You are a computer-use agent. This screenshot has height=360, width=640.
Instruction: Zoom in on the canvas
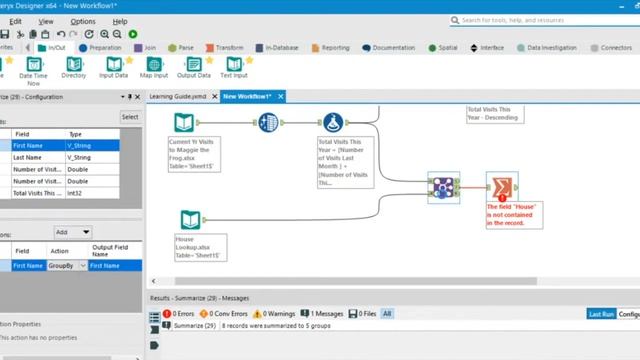coord(104,34)
